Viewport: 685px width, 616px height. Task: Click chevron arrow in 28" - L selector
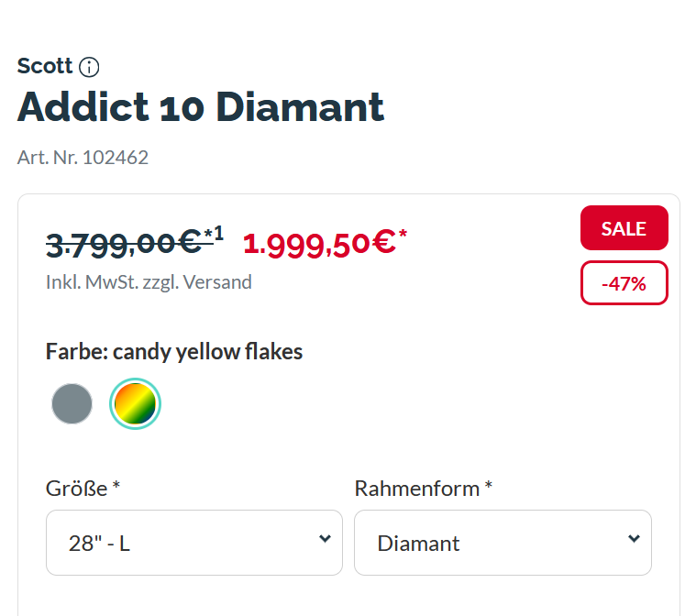325,539
